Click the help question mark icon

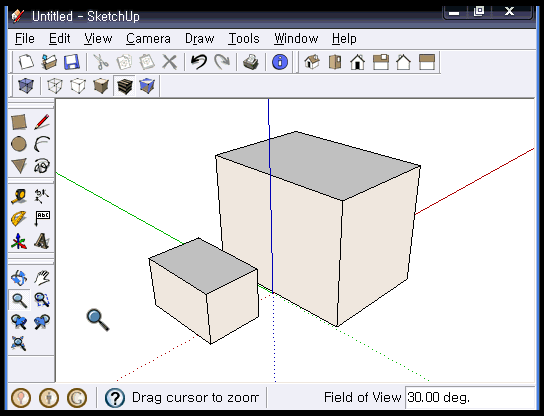115,398
